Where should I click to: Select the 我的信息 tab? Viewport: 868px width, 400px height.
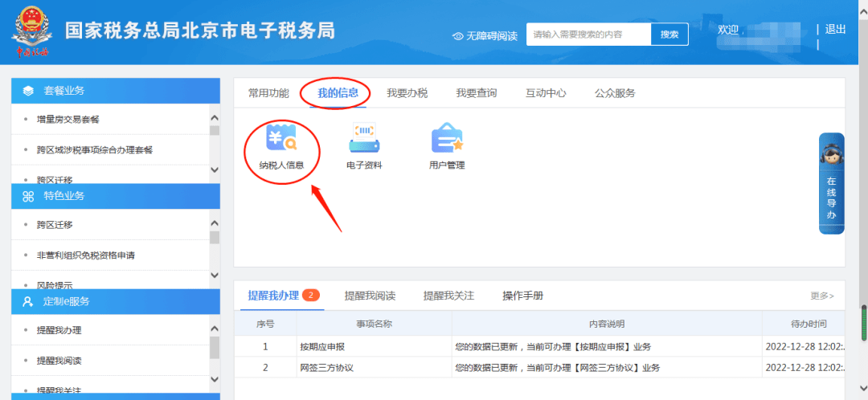click(338, 93)
